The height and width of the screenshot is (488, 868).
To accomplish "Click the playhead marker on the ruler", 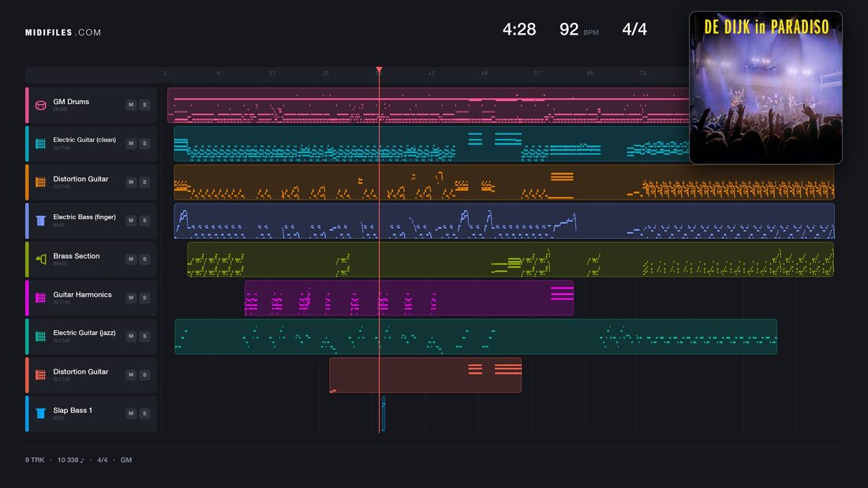I will 380,69.
